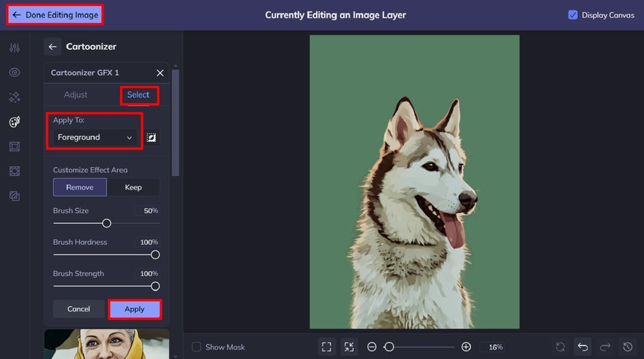Toggle the Display Canvas checkbox

pyautogui.click(x=573, y=15)
